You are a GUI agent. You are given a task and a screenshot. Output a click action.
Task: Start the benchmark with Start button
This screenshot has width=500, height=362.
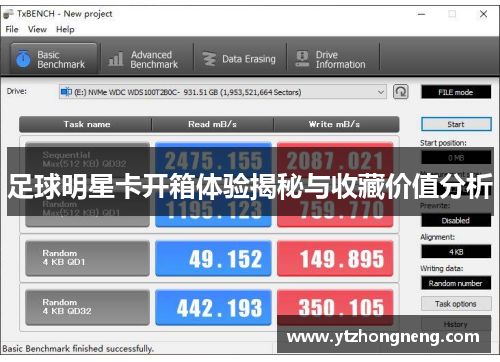click(456, 124)
